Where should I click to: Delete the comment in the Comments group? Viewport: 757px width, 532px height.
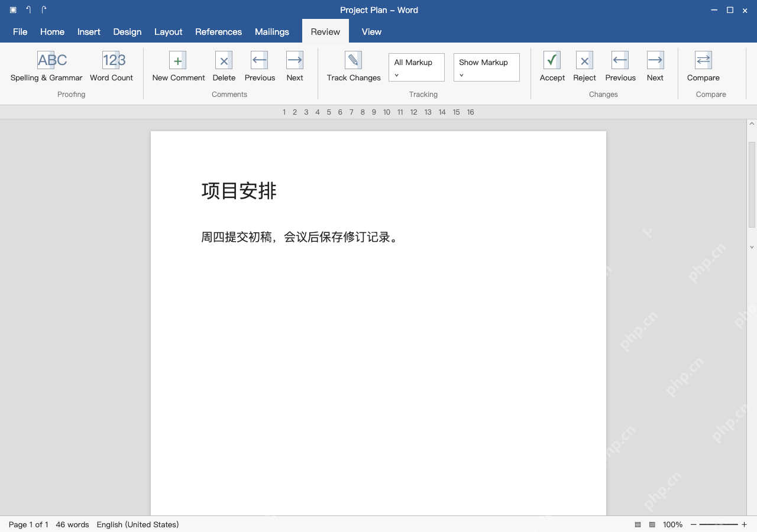224,67
